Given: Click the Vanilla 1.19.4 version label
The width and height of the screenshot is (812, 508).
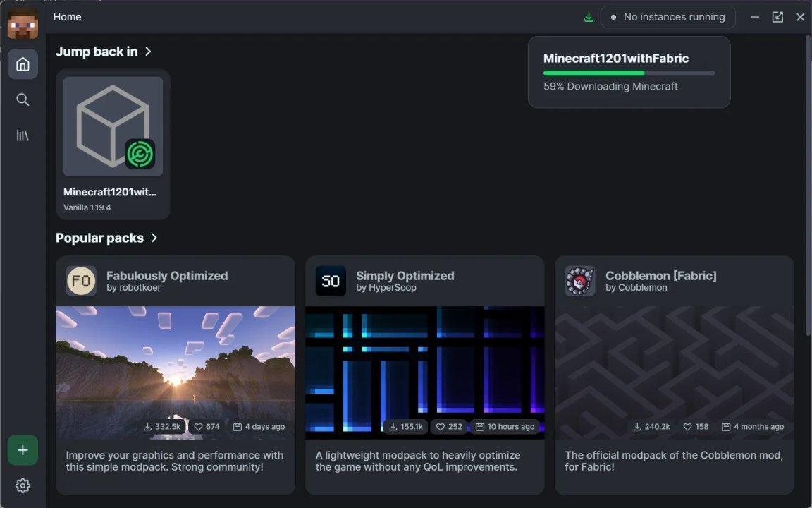Looking at the screenshot, I should [x=87, y=207].
